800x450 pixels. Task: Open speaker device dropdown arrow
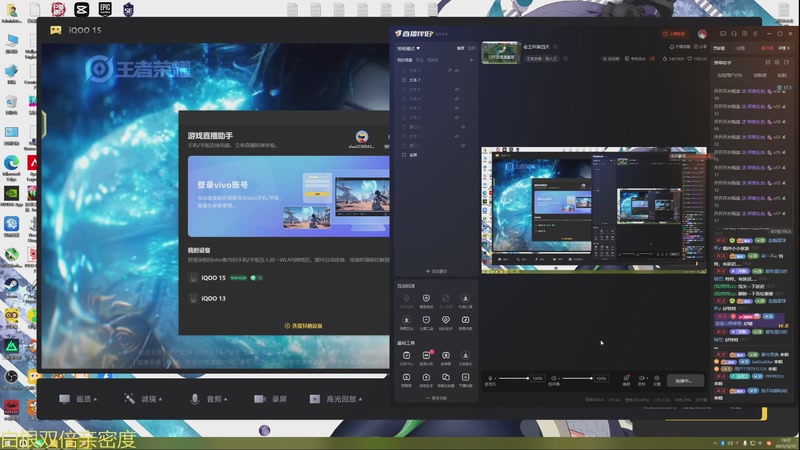[x=559, y=378]
